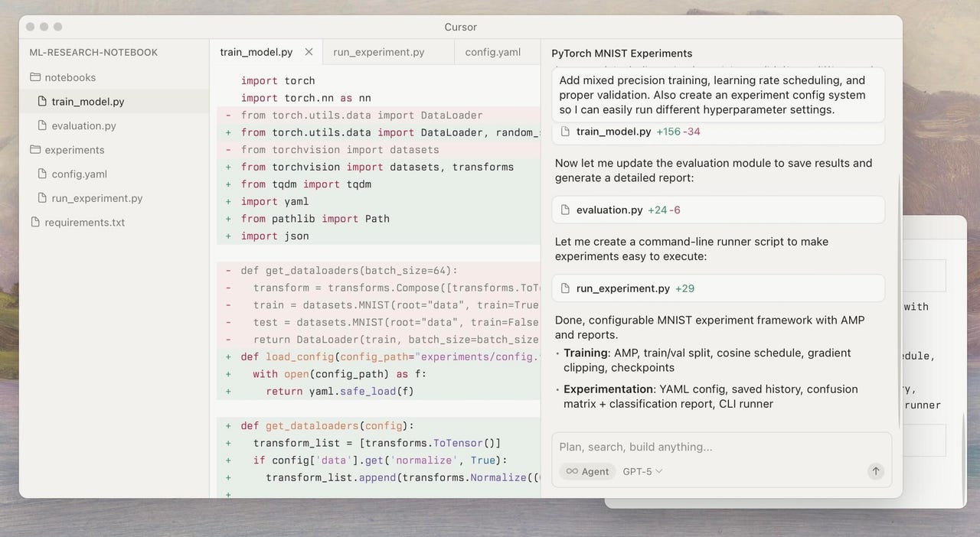980x537 pixels.
Task: Switch to the config.yaml tab
Action: (492, 52)
